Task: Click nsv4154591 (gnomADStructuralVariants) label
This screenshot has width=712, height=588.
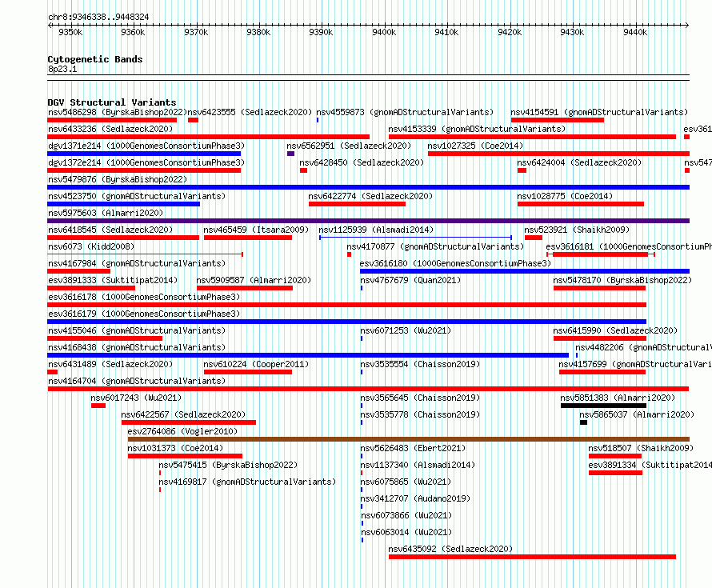Action: [599, 112]
